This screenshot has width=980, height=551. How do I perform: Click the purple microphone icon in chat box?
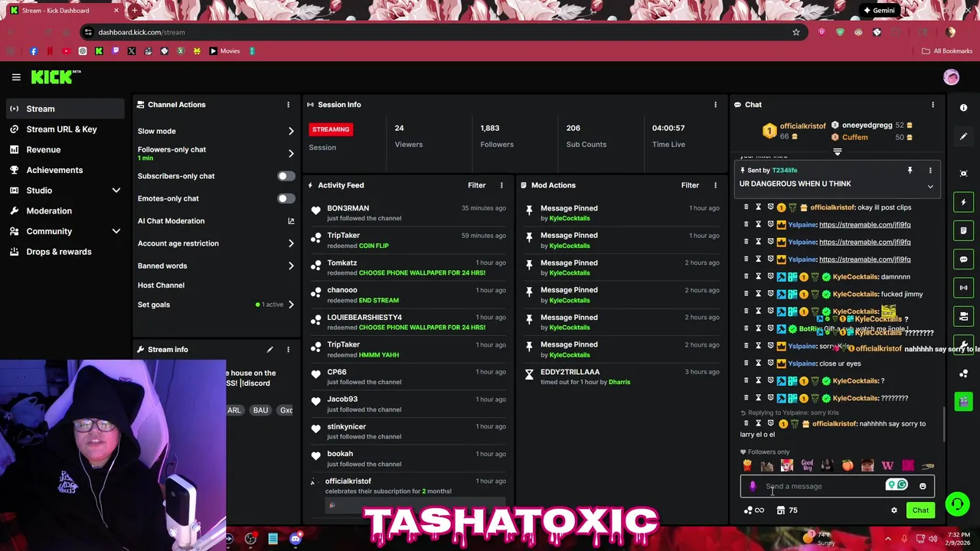pyautogui.click(x=753, y=486)
